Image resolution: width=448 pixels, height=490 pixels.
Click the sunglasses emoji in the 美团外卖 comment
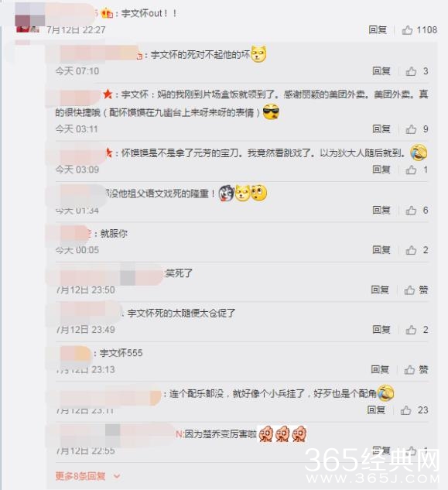click(271, 112)
